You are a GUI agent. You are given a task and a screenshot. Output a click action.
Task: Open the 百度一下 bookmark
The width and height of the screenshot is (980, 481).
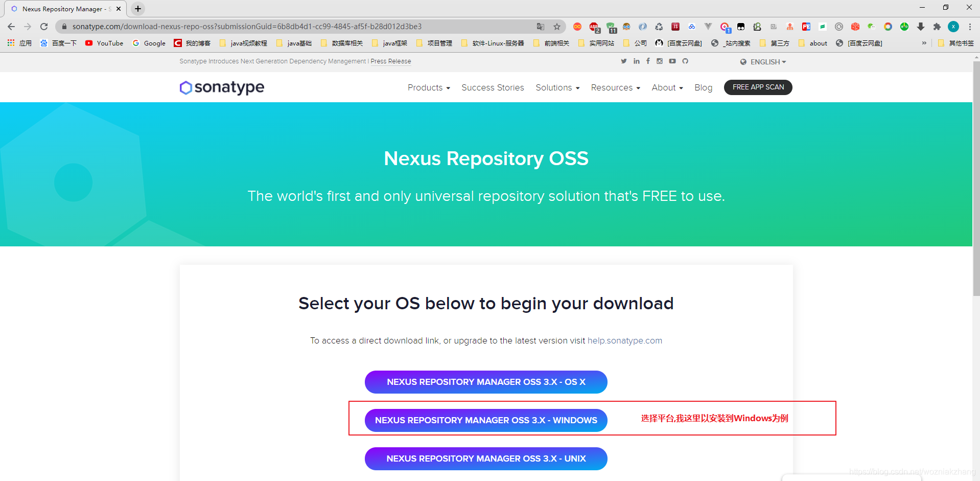click(x=58, y=43)
